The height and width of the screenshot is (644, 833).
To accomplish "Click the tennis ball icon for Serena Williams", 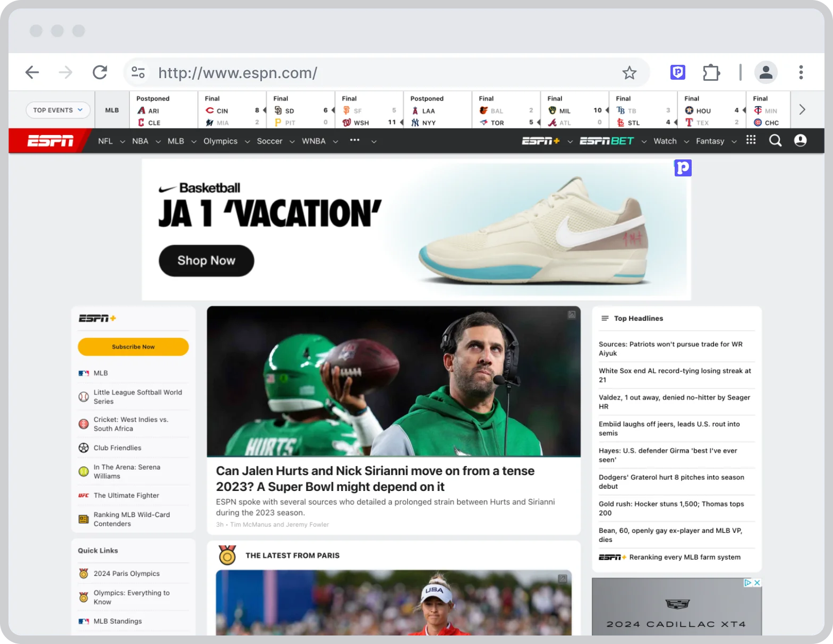I will pos(83,471).
